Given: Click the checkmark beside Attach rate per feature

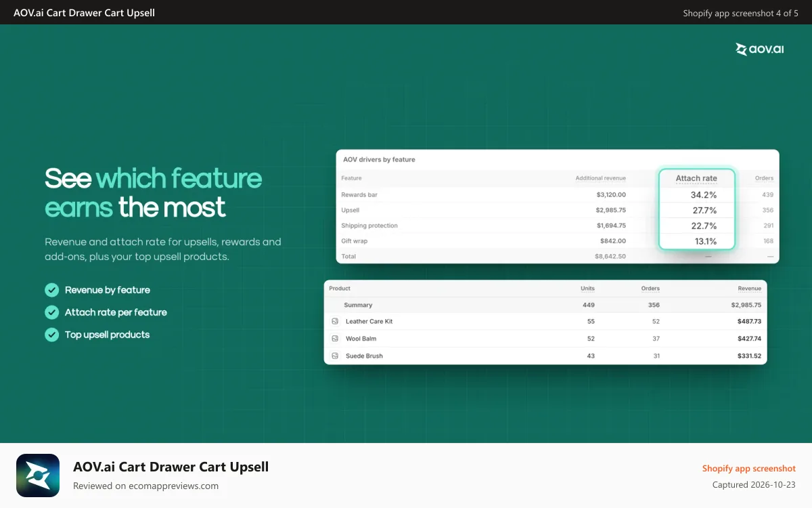Looking at the screenshot, I should 52,312.
